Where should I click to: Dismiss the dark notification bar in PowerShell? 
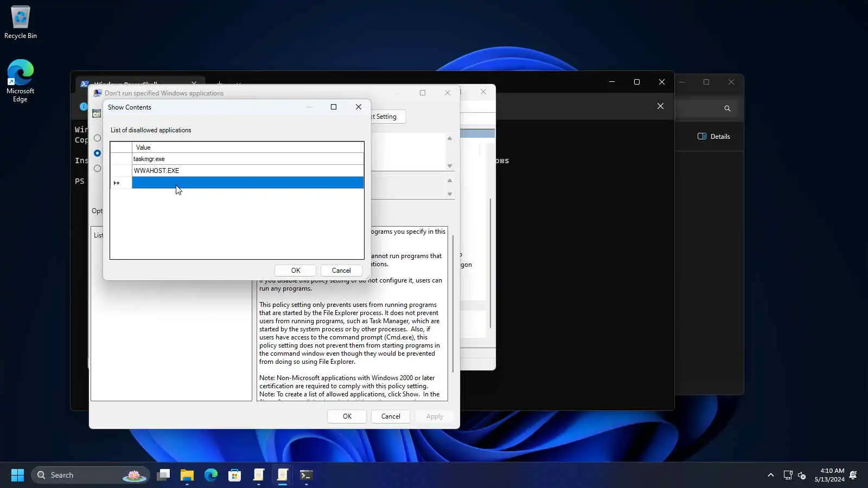click(x=660, y=106)
